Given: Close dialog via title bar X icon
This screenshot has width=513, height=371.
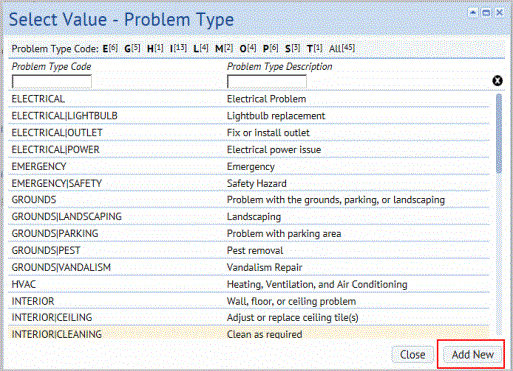Looking at the screenshot, I should pos(499,13).
